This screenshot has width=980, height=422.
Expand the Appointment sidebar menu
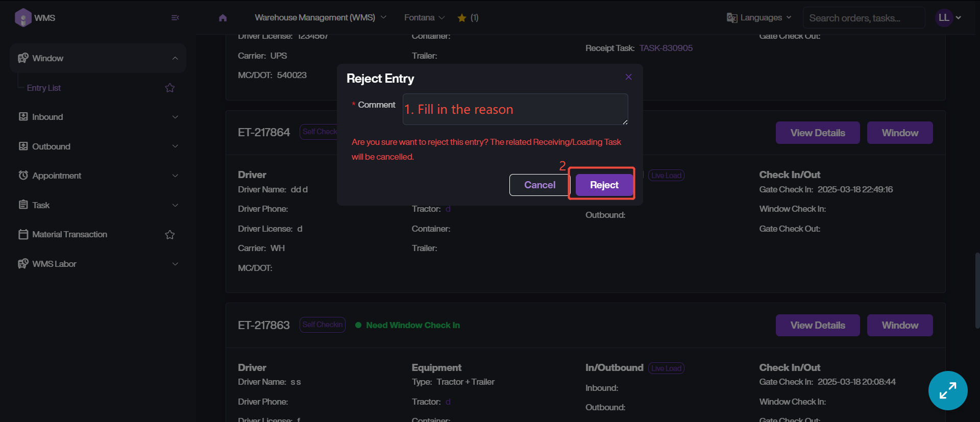click(x=97, y=176)
